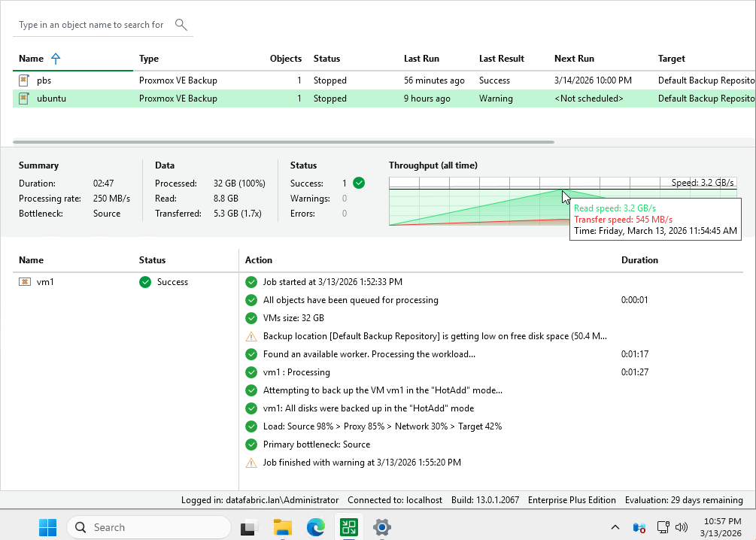The width and height of the screenshot is (756, 540).
Task: Sort jobs by Status column header
Action: coord(326,59)
